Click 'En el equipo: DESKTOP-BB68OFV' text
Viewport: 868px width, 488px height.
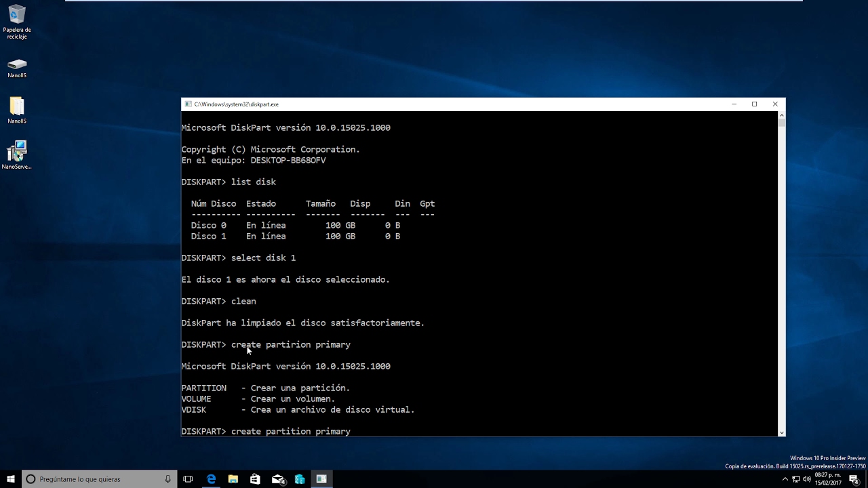pos(254,161)
